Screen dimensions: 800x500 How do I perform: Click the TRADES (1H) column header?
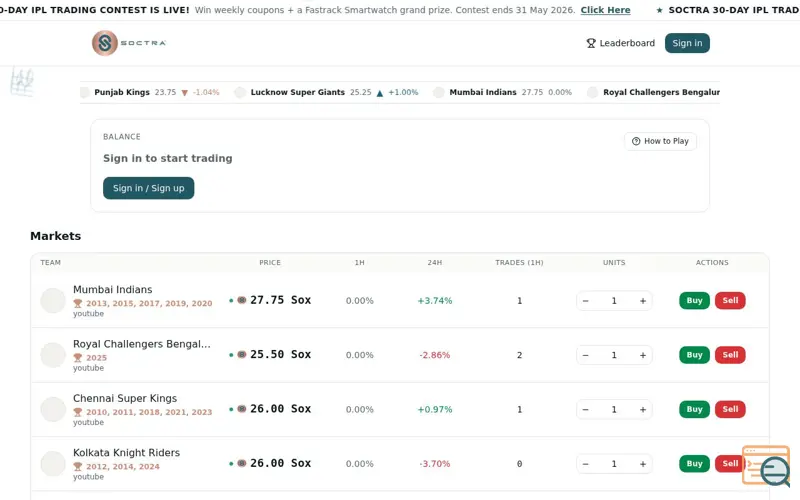coord(519,263)
